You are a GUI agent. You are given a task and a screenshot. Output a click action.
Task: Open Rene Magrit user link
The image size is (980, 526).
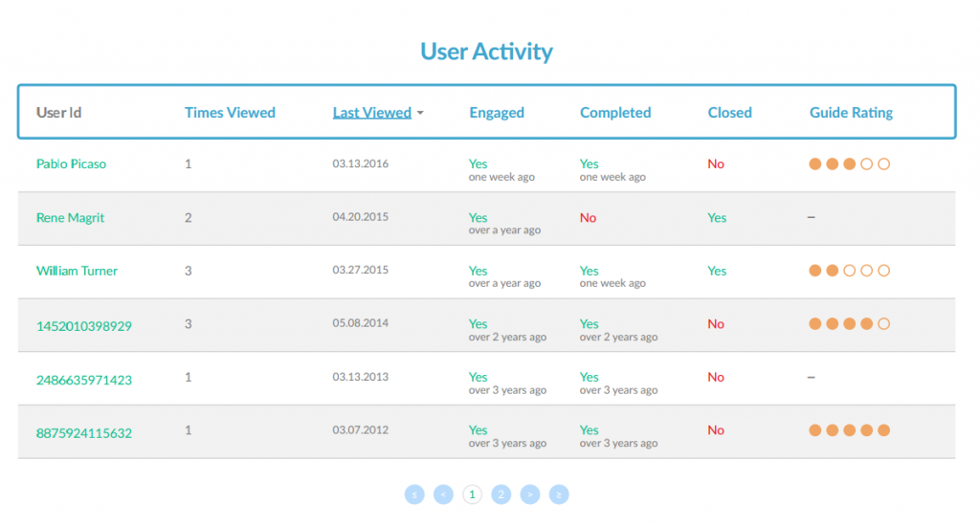pos(70,217)
